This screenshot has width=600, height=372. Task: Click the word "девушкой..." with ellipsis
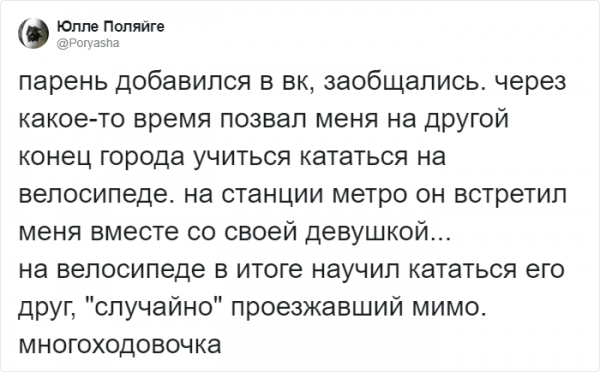371,232
